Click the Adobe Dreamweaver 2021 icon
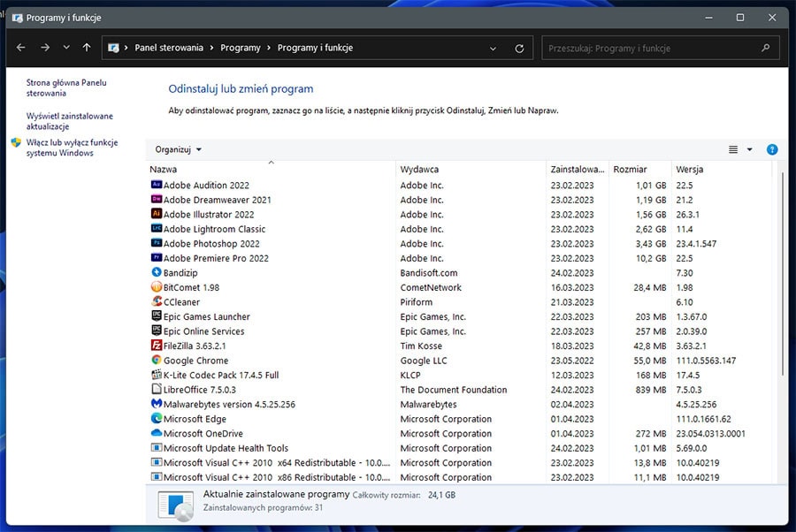Screen dimensions: 796x532 coord(157,200)
